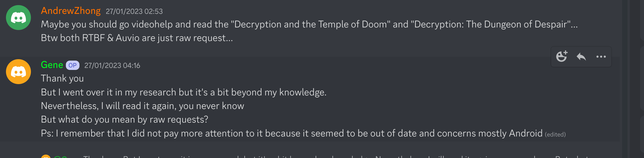Click the small orange avatar in reply preview
This screenshot has height=158, width=644.
46,157
